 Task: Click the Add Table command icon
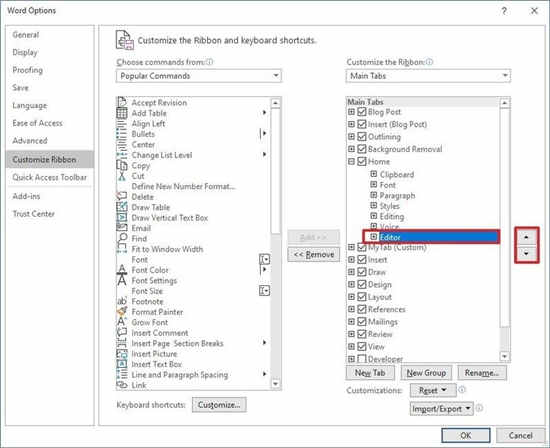click(x=122, y=113)
